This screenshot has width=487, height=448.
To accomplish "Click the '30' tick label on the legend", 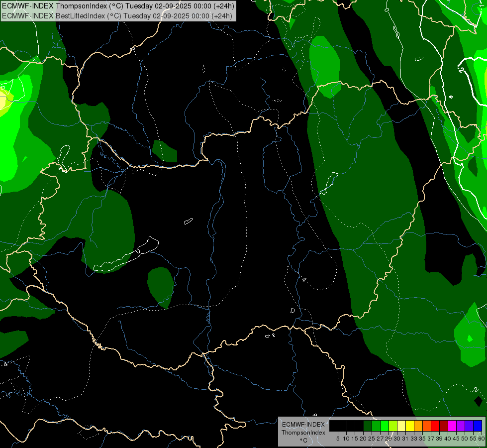I will coord(397,439).
